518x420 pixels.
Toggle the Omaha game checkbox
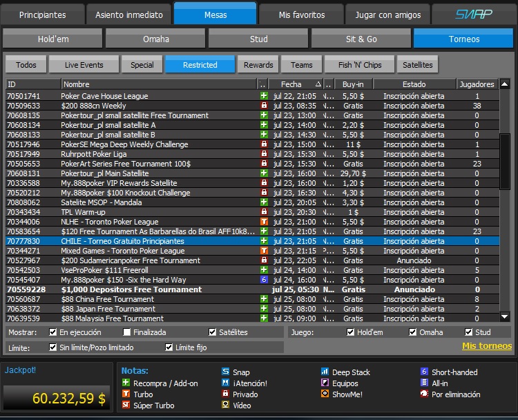(x=413, y=332)
